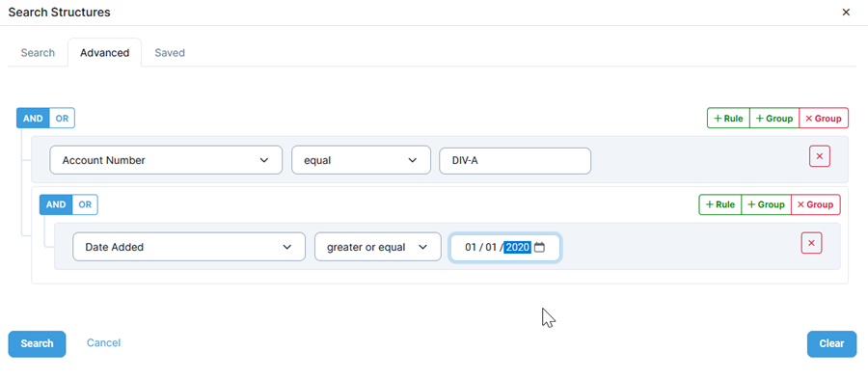Viewport: 868px width, 379px height.
Task: Add a subgroup inside the nested group
Action: [x=766, y=204]
